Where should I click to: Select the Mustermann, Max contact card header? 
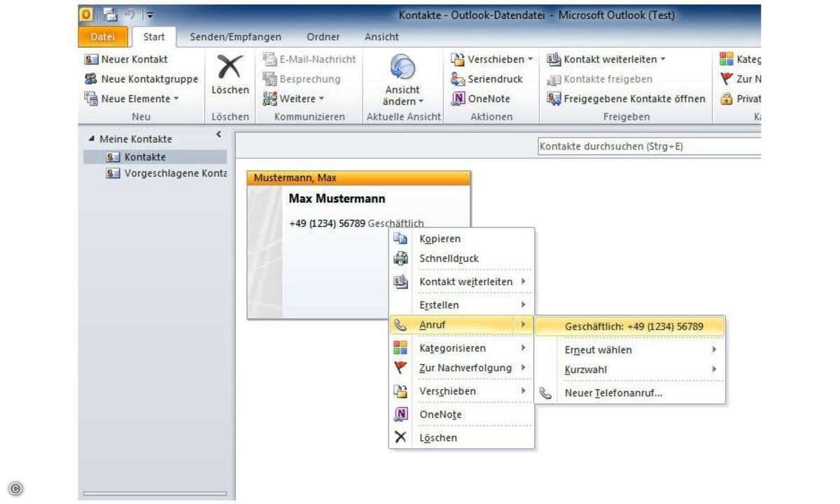pos(359,178)
